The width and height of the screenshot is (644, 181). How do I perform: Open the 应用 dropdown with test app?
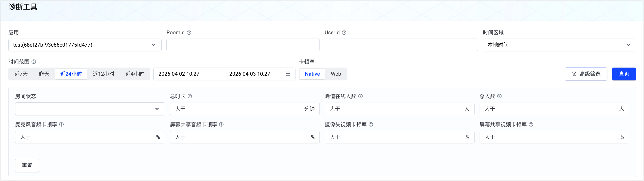85,45
